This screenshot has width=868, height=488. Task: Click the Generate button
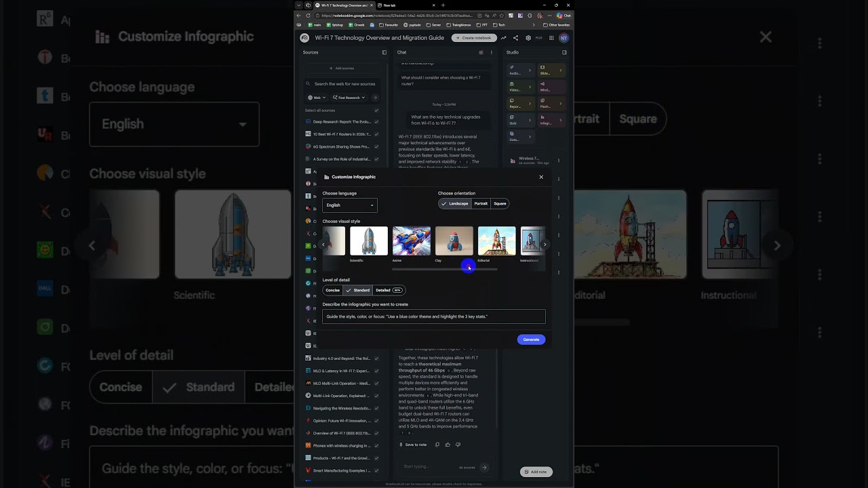coord(531,340)
